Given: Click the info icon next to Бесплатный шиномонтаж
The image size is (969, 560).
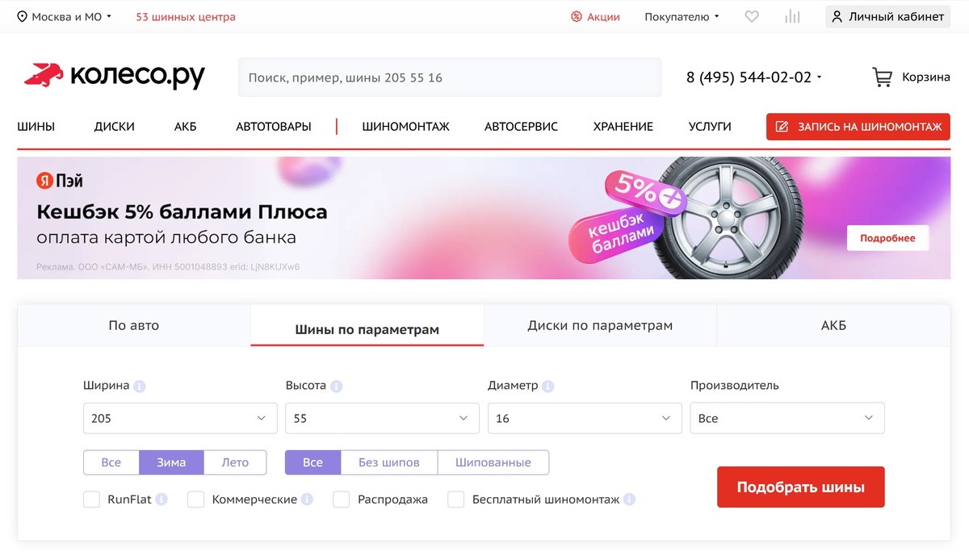Looking at the screenshot, I should (x=629, y=499).
